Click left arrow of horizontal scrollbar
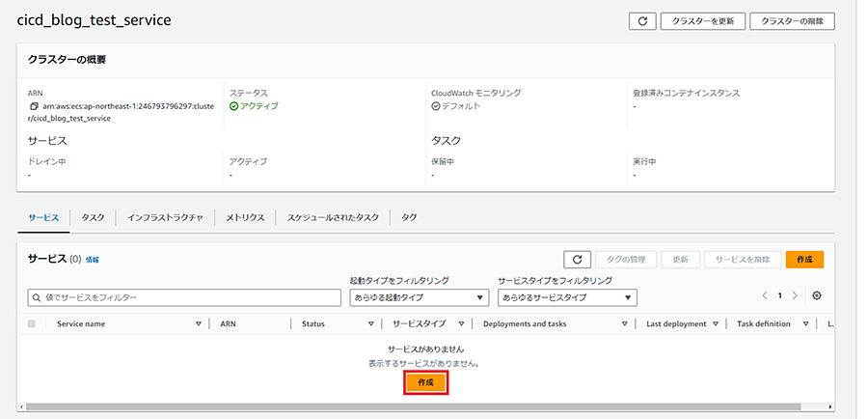Image resolution: width=868 pixels, height=419 pixels. pyautogui.click(x=21, y=406)
